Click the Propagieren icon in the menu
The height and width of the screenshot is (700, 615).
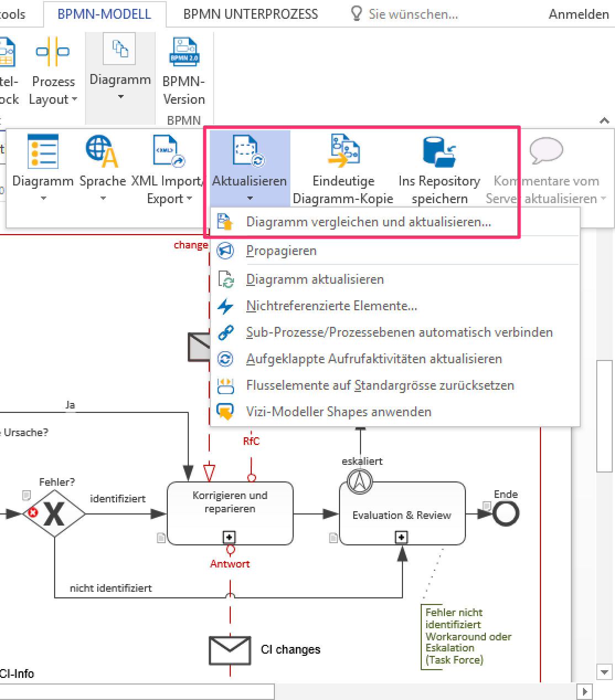point(226,250)
